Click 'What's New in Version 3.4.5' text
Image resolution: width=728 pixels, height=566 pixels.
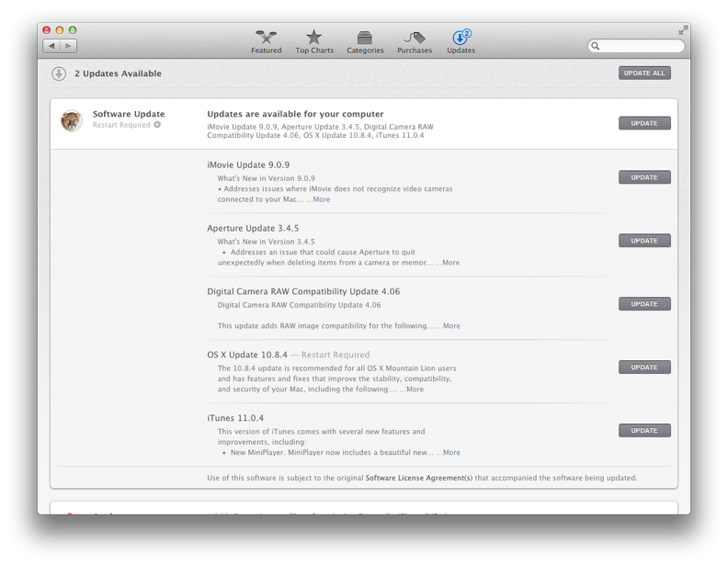pos(266,242)
